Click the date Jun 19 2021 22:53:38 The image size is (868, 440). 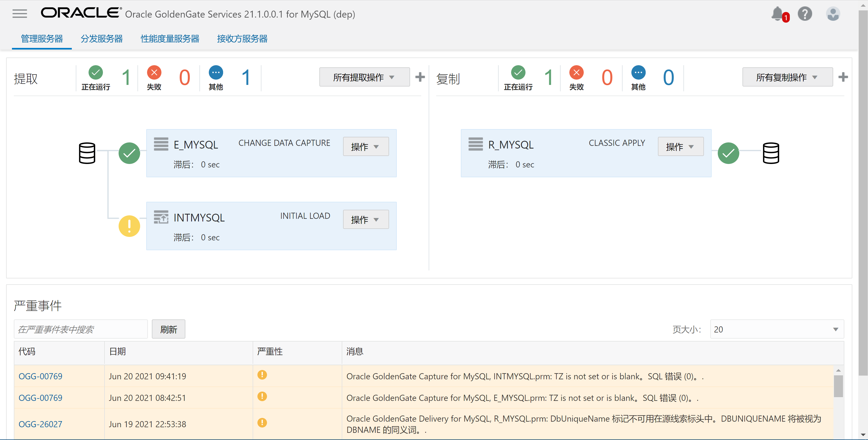(x=147, y=424)
